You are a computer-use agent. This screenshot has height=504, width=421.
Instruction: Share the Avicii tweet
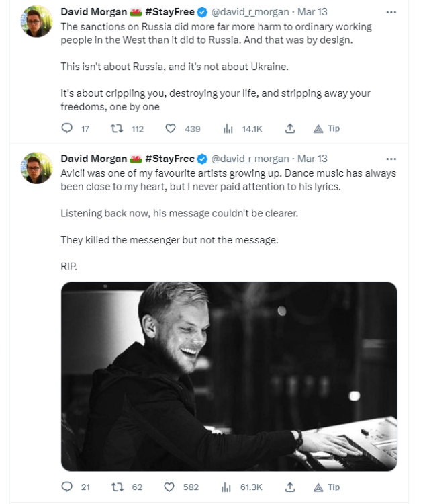tap(290, 487)
